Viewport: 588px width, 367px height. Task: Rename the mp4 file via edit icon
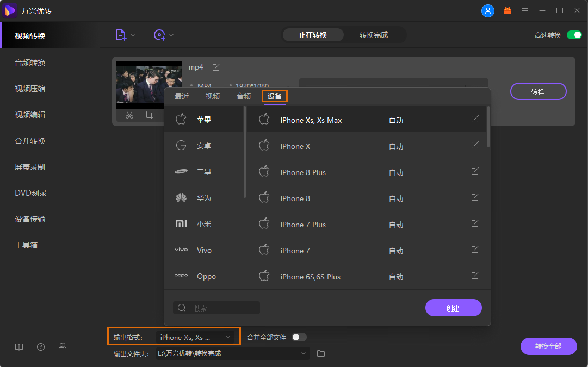pyautogui.click(x=216, y=67)
